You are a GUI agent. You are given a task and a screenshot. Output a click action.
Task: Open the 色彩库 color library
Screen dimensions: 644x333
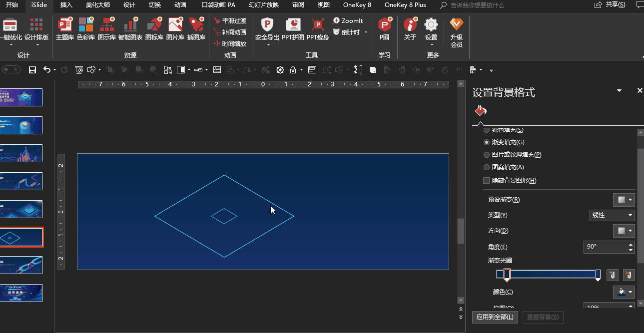tap(86, 29)
